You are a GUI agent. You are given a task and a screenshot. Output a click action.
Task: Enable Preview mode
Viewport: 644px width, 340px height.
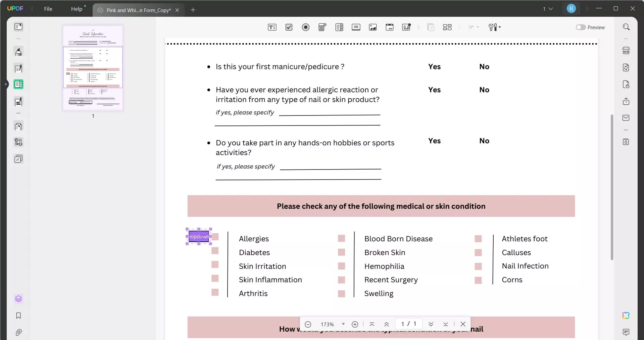click(581, 27)
